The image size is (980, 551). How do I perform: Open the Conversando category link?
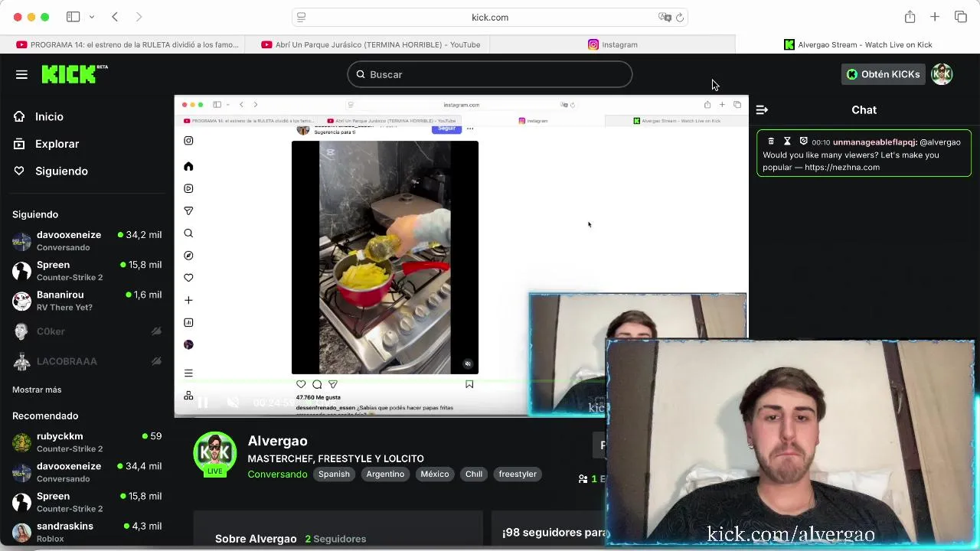pos(277,474)
